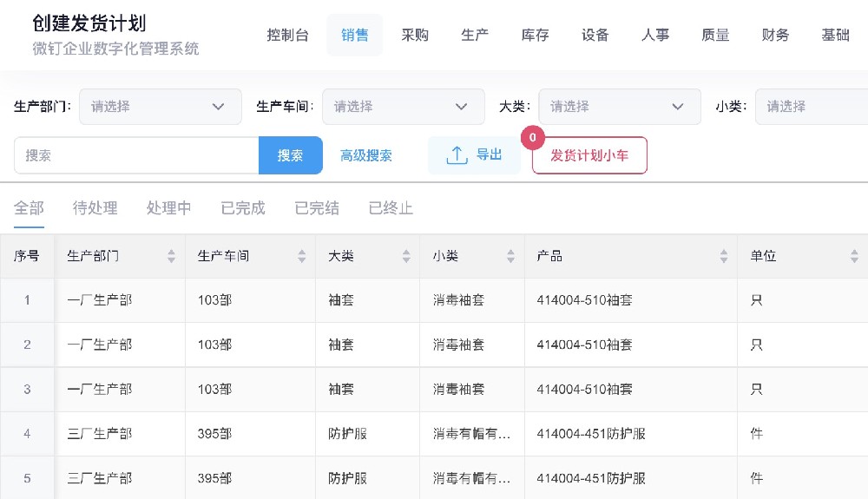Open the 大类 dropdown
Image resolution: width=868 pixels, height=499 pixels.
coord(620,107)
